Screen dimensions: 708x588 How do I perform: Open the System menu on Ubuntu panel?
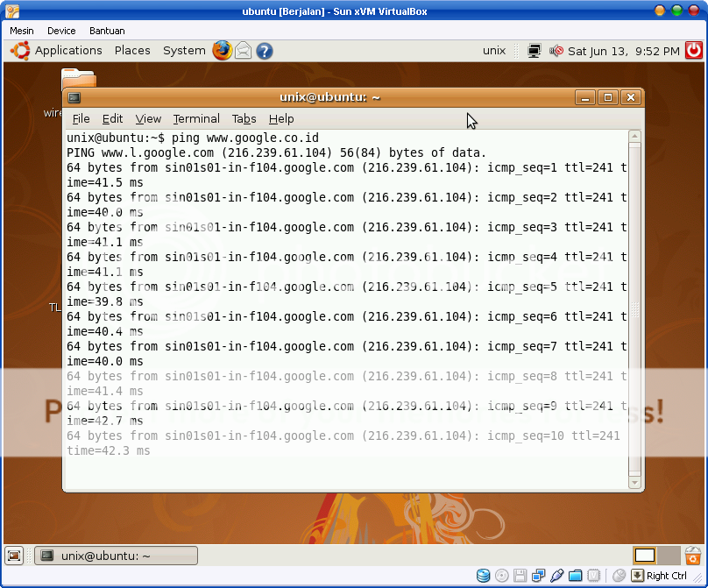tap(184, 51)
